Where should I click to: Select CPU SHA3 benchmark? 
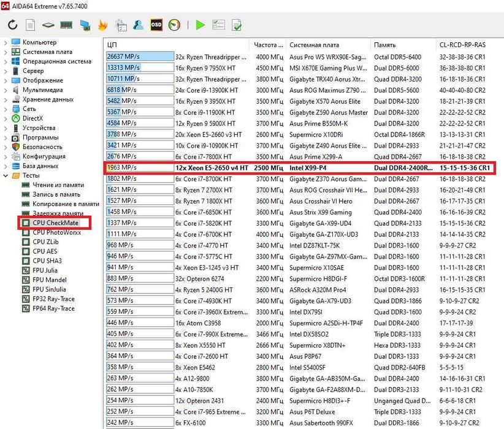[47, 260]
